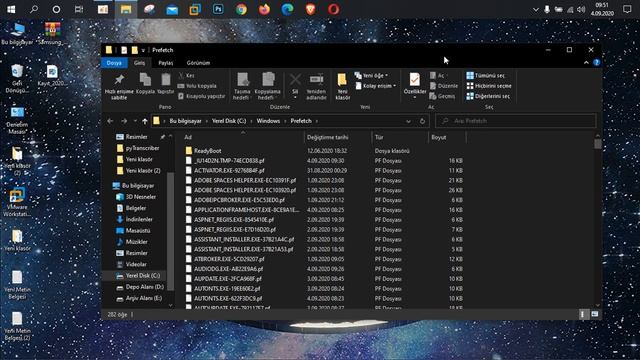Pin to Quick access (Hızlı erişime sabitle)
This screenshot has width=640, height=360.
point(119,86)
